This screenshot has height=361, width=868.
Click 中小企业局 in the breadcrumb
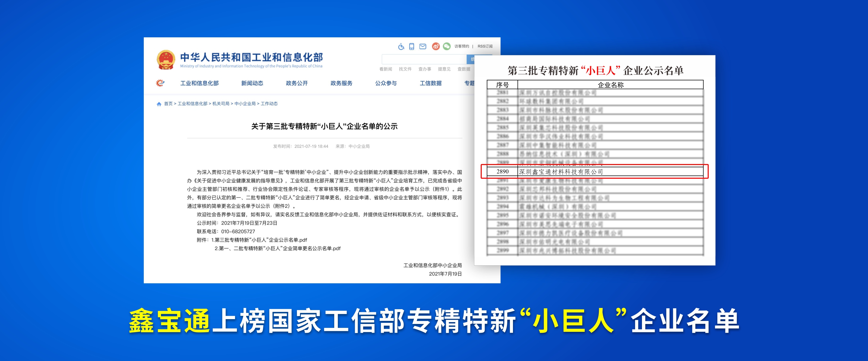tap(245, 104)
